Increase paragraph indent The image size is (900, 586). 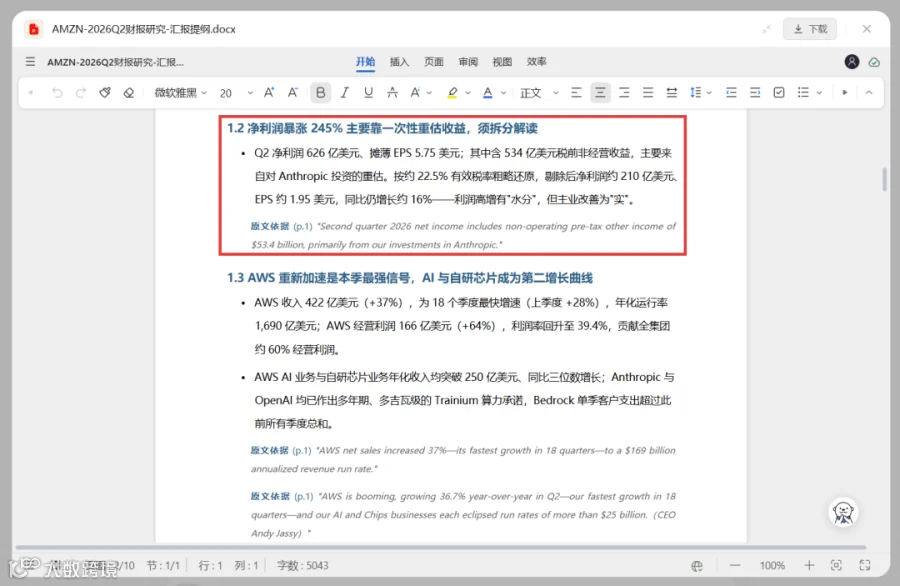(x=755, y=92)
